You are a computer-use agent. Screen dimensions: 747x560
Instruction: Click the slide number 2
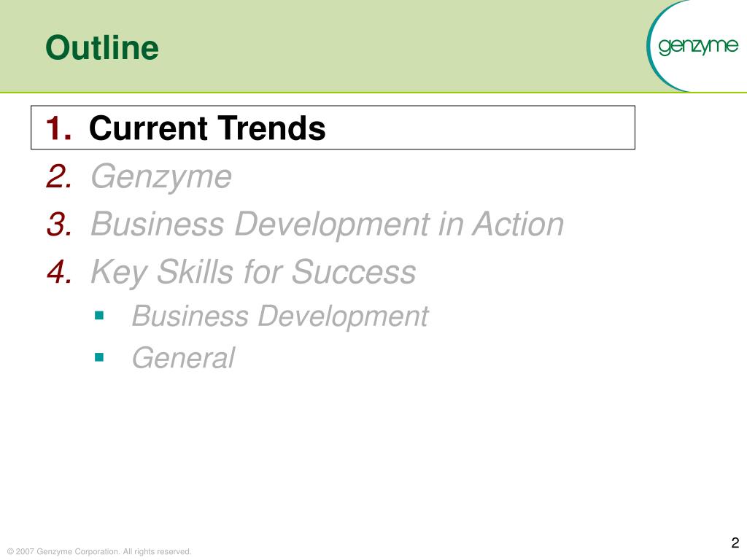[x=735, y=542]
